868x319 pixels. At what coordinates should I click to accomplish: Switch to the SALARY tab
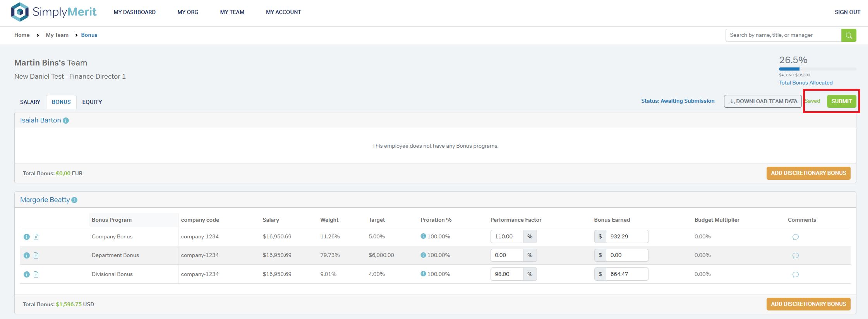(30, 102)
